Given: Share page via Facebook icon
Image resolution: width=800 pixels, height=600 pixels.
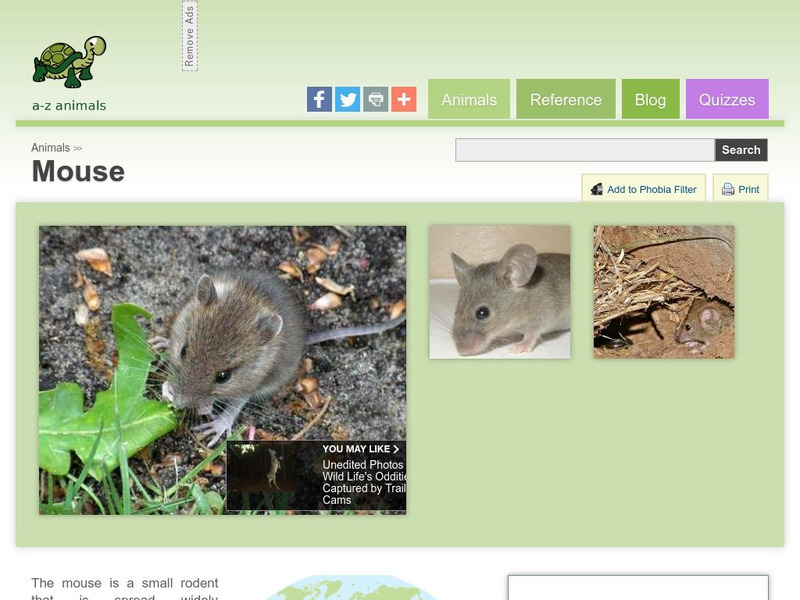Looking at the screenshot, I should tap(319, 99).
